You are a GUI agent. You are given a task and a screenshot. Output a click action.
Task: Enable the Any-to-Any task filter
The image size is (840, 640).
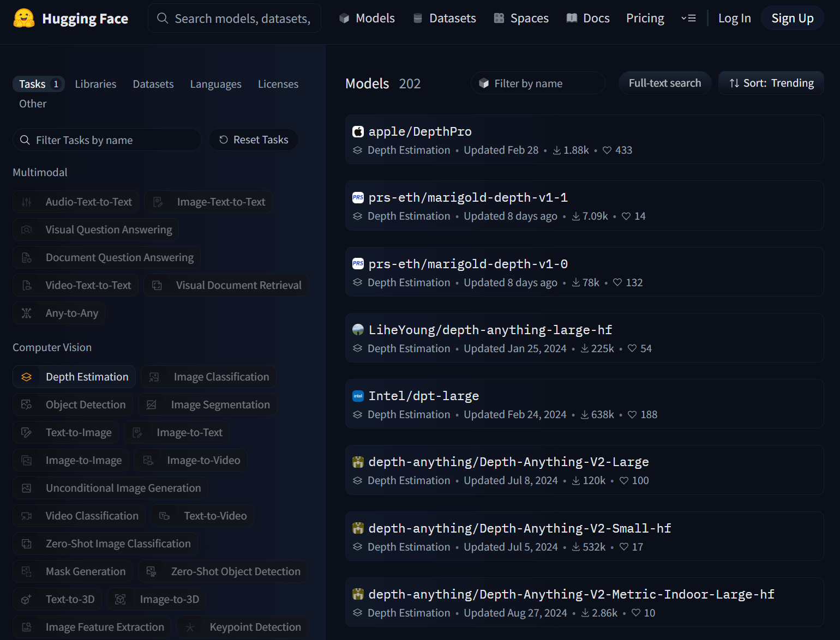tap(59, 313)
